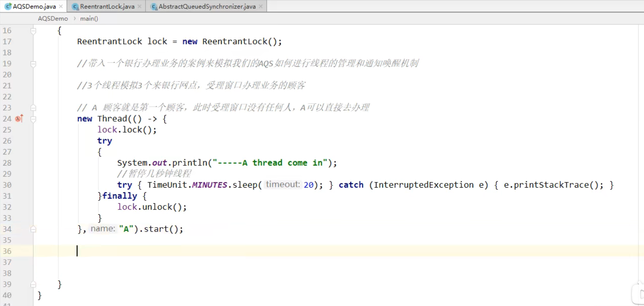Click line number 17 in the gutter
644x306 pixels.
[7, 42]
